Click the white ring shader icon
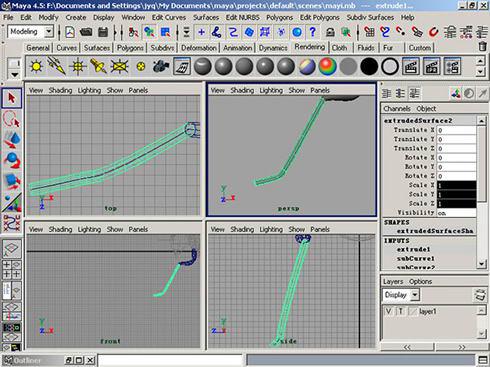 tap(390, 66)
